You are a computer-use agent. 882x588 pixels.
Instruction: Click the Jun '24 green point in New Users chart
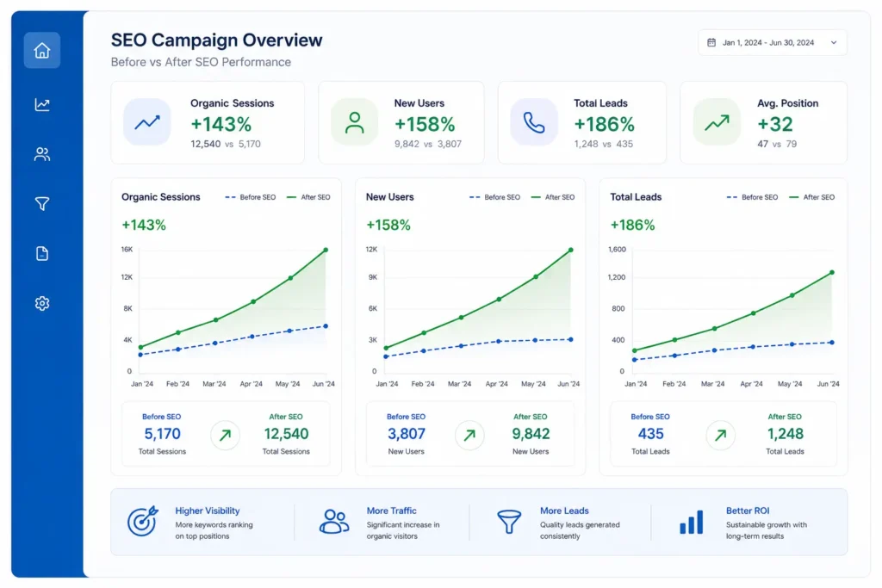click(x=571, y=251)
